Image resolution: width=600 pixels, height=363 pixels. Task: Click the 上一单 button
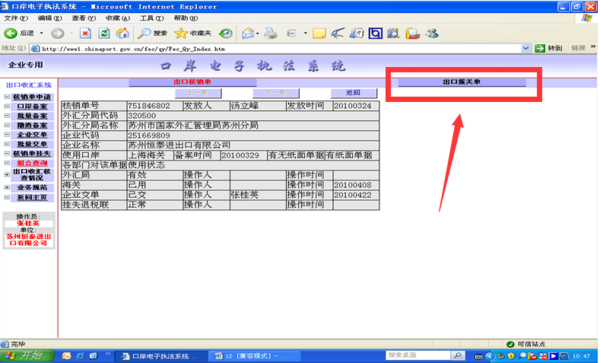198,93
